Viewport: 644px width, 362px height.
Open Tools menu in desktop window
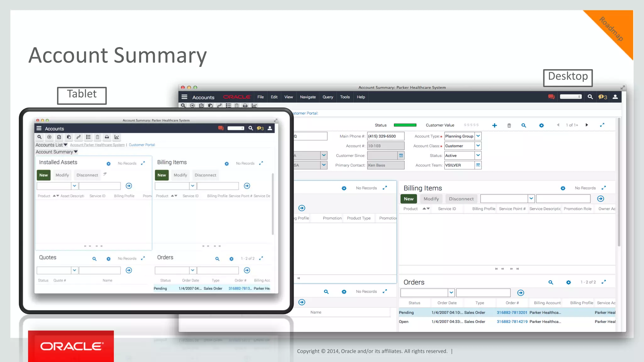click(x=345, y=97)
